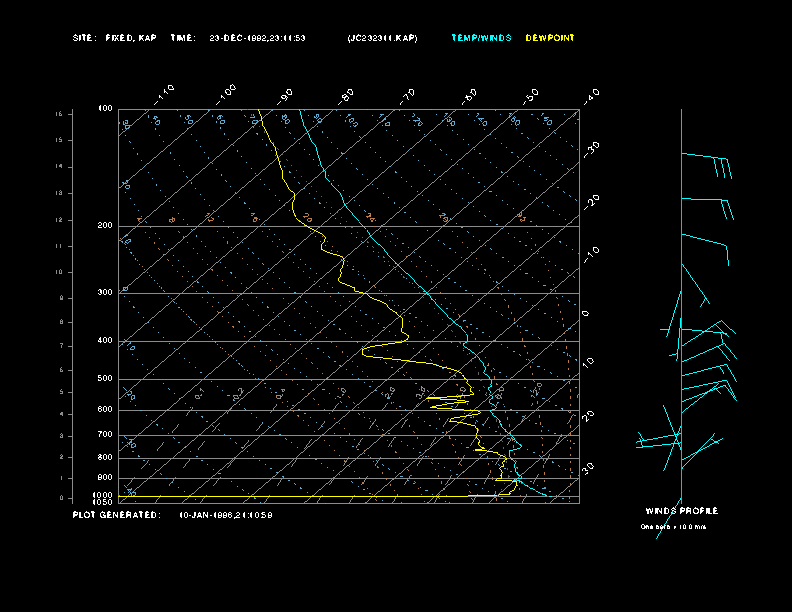The height and width of the screenshot is (612, 792).
Task: Click the -110 temperature label on top axis
Action: [166, 92]
